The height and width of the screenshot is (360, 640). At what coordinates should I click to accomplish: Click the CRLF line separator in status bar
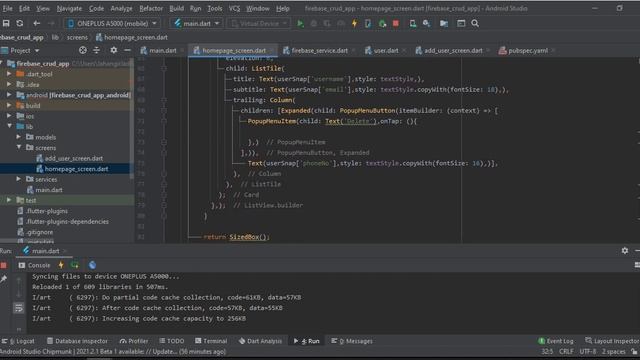coord(566,351)
